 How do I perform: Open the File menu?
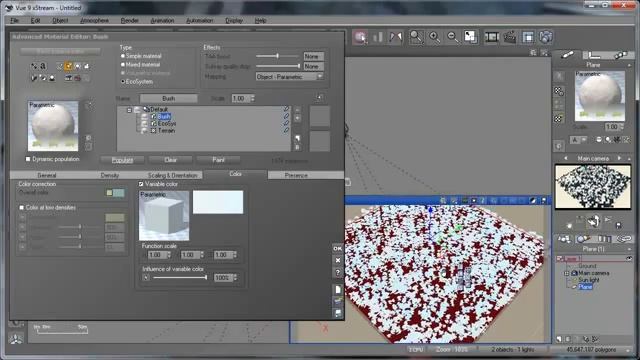(14, 20)
